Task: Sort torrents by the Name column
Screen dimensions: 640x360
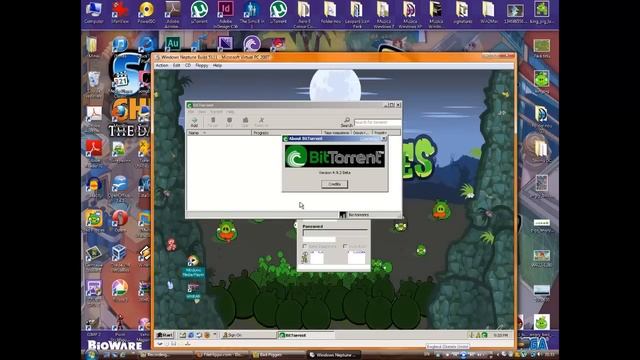Action: pos(219,133)
